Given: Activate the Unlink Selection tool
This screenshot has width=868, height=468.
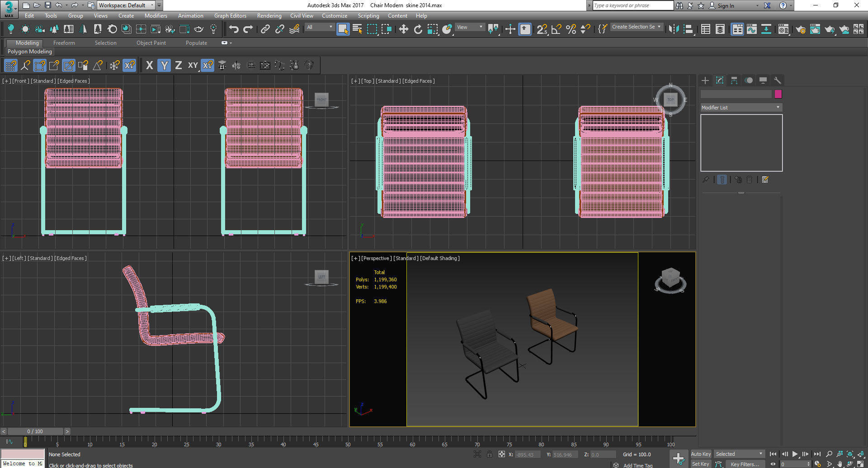Looking at the screenshot, I should (x=280, y=29).
